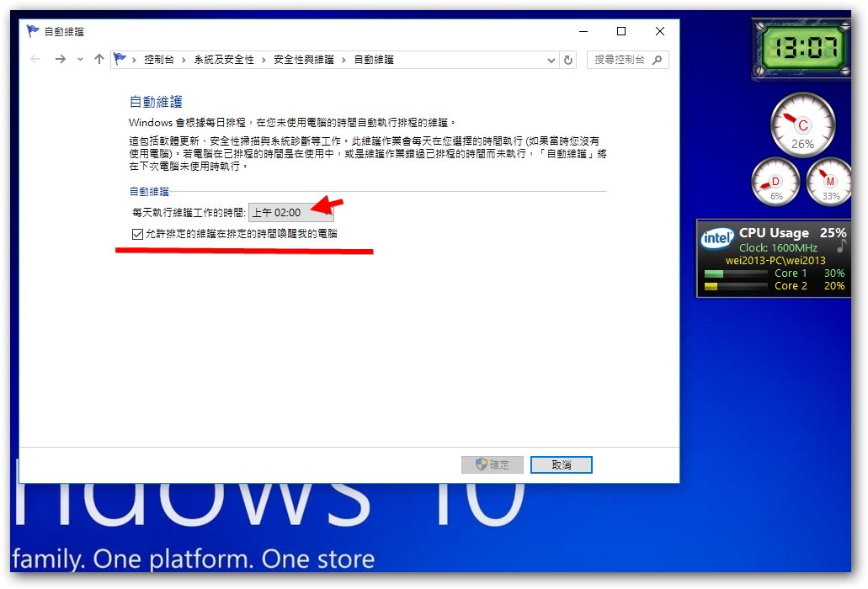Click the Intel logo in CPU gadget

716,238
